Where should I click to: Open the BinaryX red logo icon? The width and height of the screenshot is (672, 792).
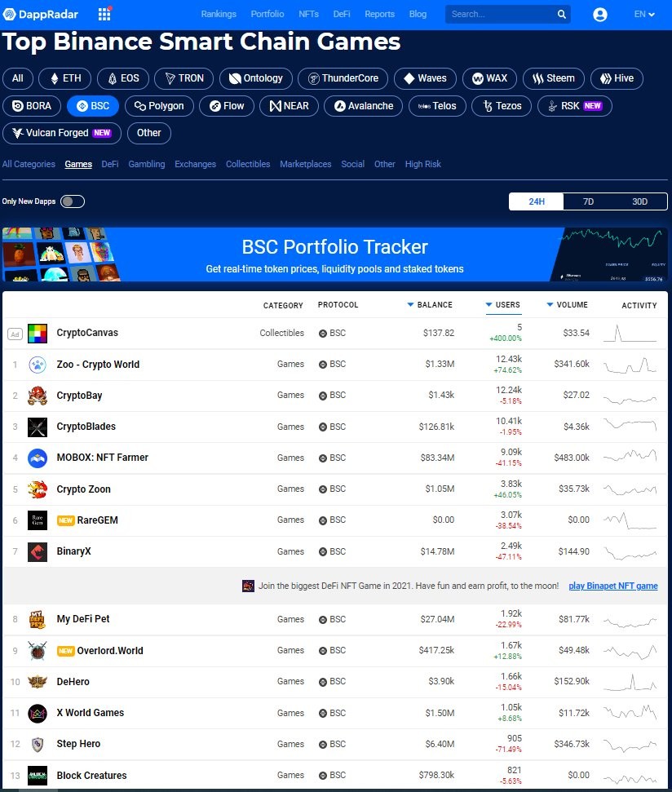[38, 551]
